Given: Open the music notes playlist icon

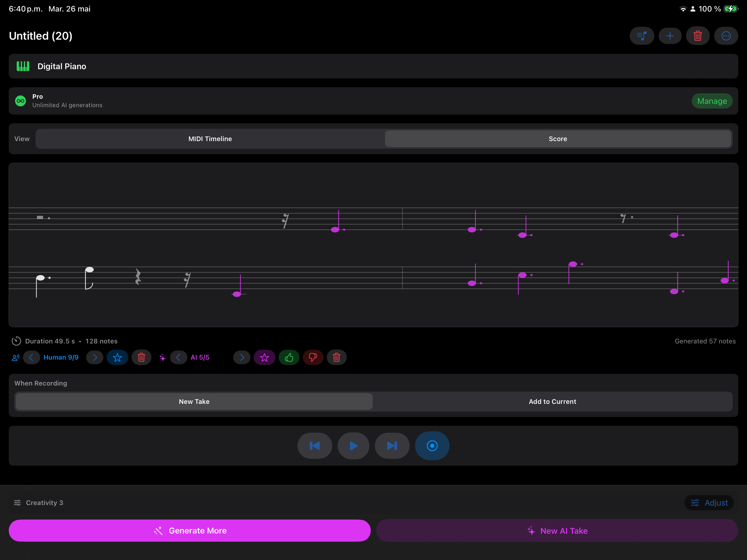Looking at the screenshot, I should coord(642,36).
